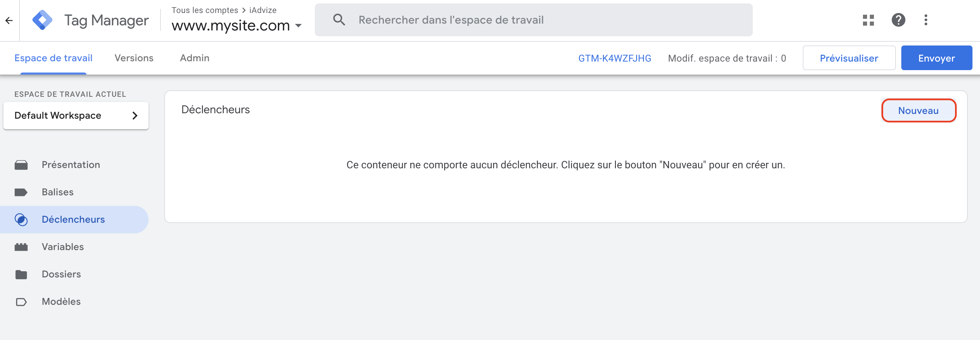Image resolution: width=980 pixels, height=340 pixels.
Task: Select the Variables brick icon
Action: click(x=21, y=246)
